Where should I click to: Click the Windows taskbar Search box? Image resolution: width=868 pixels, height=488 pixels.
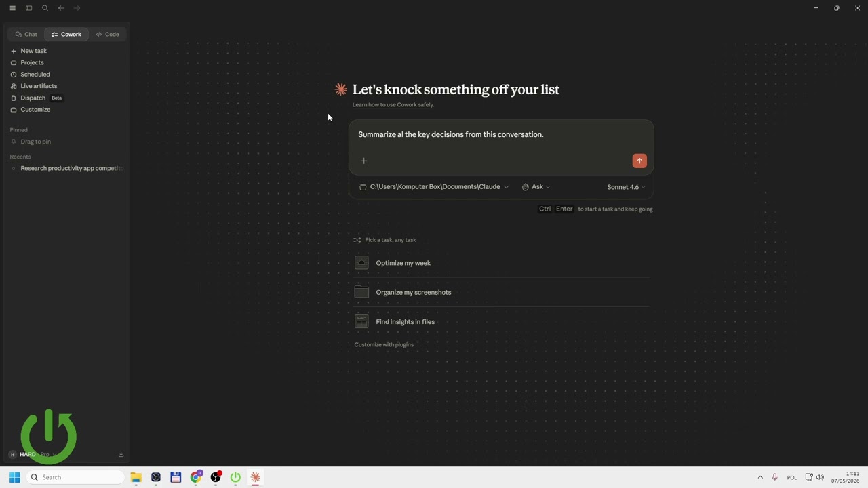pyautogui.click(x=76, y=477)
